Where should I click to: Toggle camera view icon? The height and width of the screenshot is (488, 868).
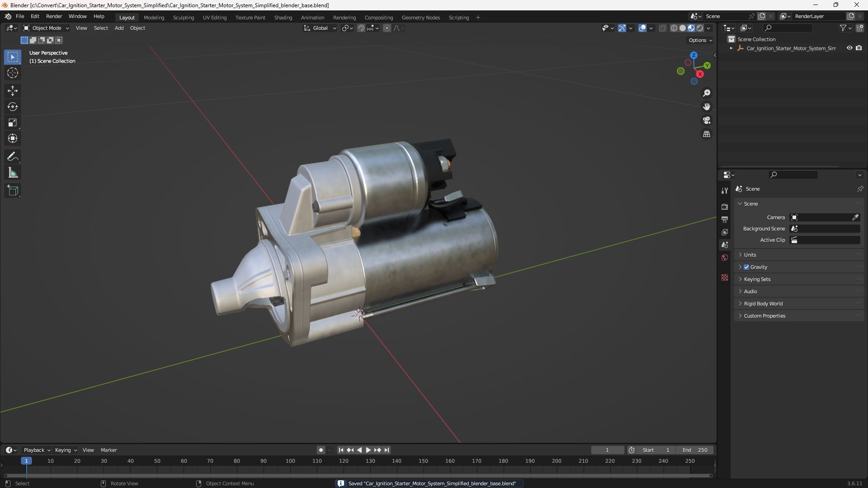coord(707,121)
